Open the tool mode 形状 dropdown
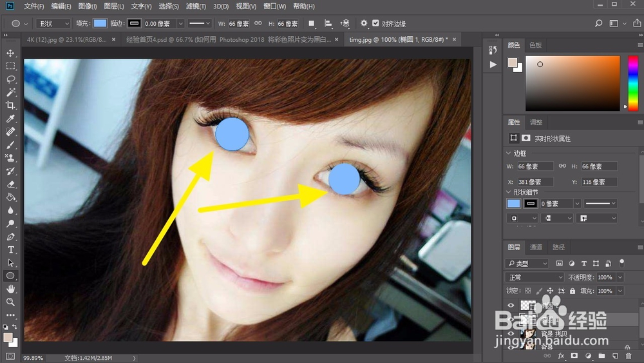The image size is (644, 363). (x=54, y=23)
